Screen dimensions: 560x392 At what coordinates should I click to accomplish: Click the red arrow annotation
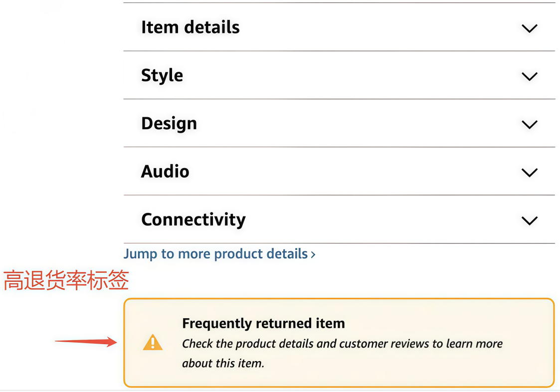(x=85, y=342)
